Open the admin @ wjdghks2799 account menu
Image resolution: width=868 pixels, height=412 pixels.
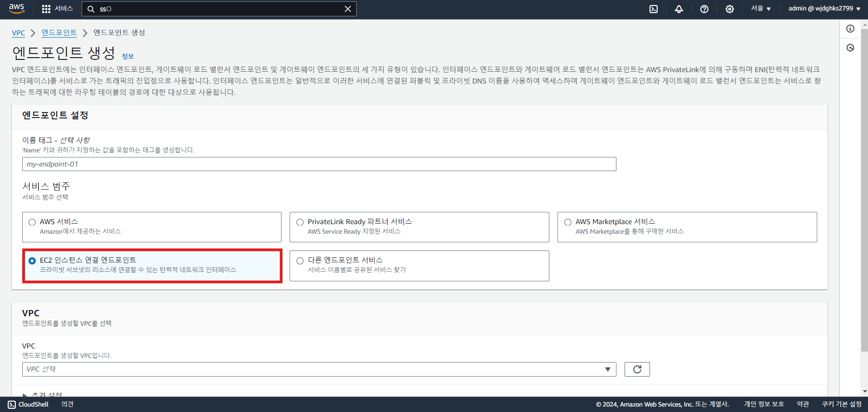coord(824,9)
